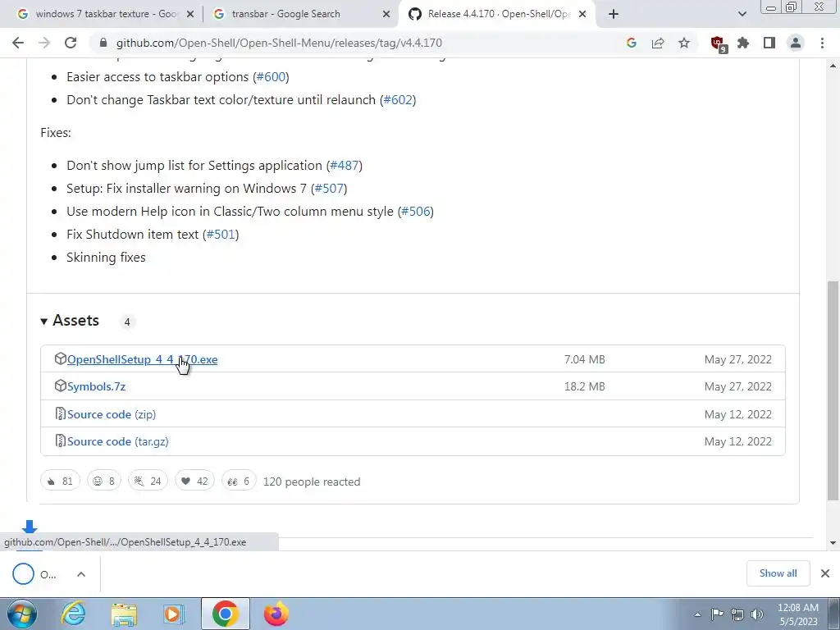Click the Chrome taskbar icon

point(226,614)
